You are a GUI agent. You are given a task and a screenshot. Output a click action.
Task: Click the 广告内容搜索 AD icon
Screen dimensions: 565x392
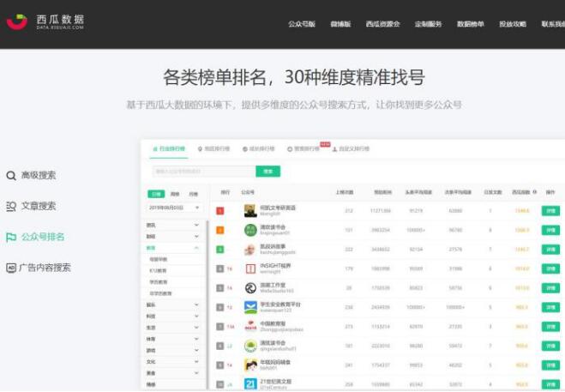pos(11,268)
